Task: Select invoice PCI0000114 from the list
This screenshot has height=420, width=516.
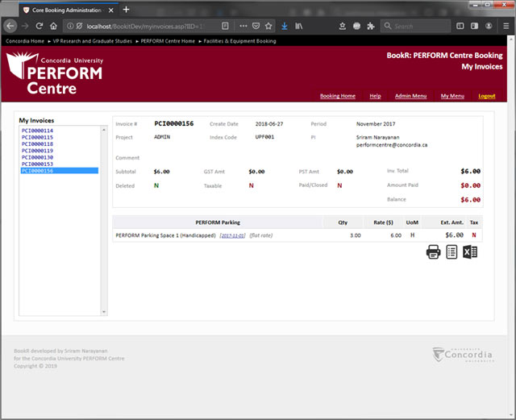Action: tap(37, 131)
